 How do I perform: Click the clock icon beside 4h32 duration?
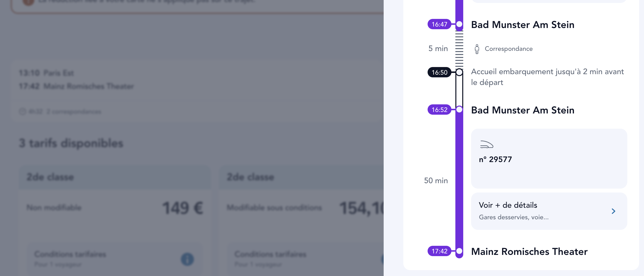click(23, 111)
